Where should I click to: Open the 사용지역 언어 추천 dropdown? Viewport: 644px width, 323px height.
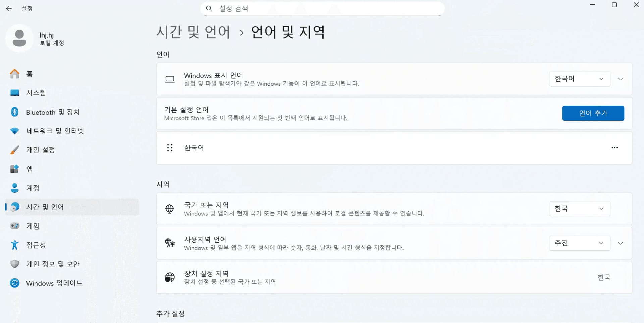point(580,243)
